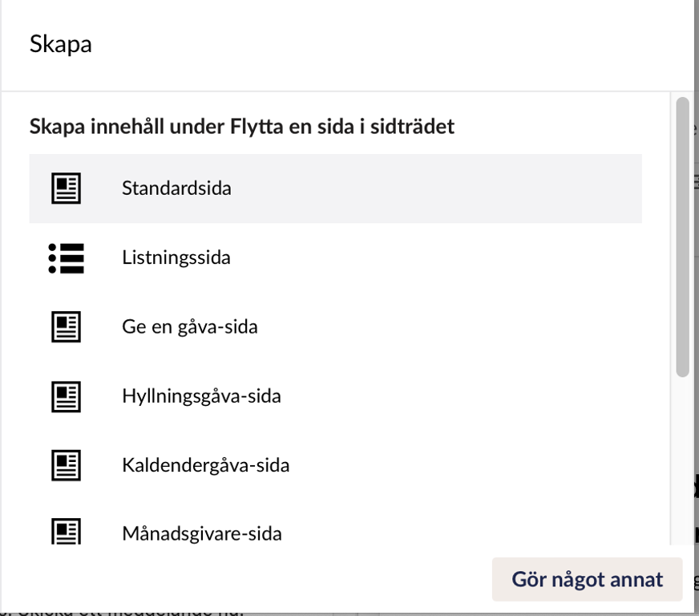The width and height of the screenshot is (699, 616).
Task: Choose Listningssida as content type
Action: point(176,257)
